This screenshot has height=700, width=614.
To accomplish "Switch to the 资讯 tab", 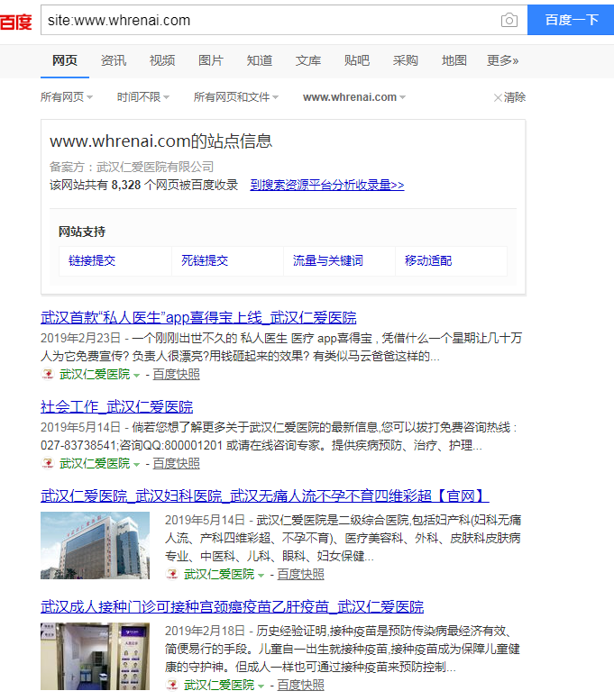I will click(x=114, y=60).
